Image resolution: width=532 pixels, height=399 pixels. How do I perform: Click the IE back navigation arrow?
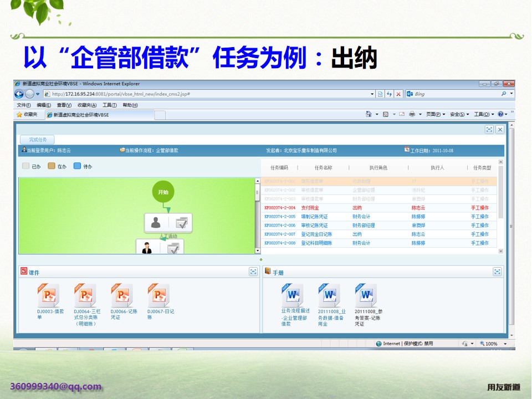tap(19, 94)
